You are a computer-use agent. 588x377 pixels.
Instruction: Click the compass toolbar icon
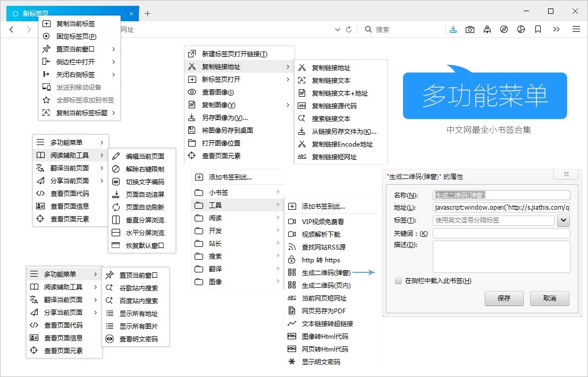[504, 30]
